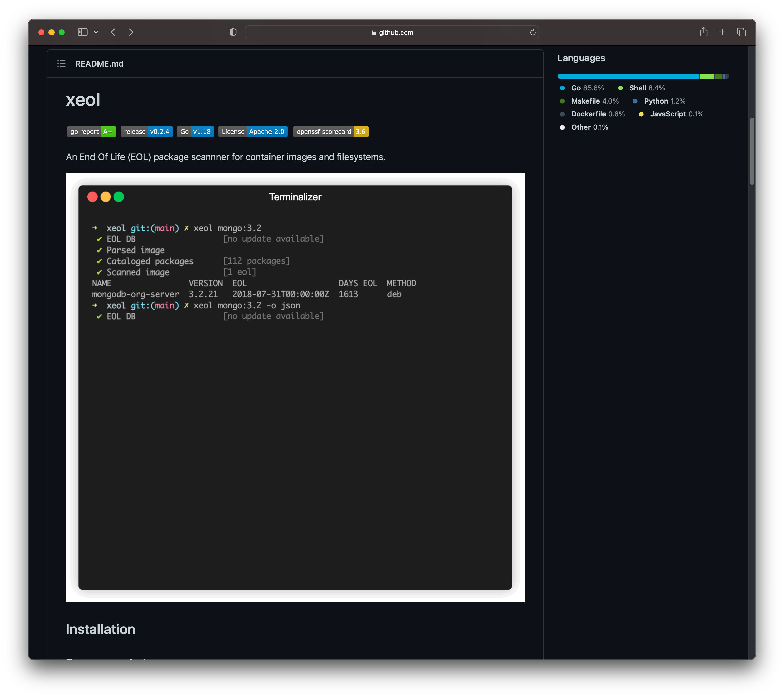Viewport: 784px width, 697px height.
Task: Open the License Apache 2.0 badge
Action: [253, 132]
